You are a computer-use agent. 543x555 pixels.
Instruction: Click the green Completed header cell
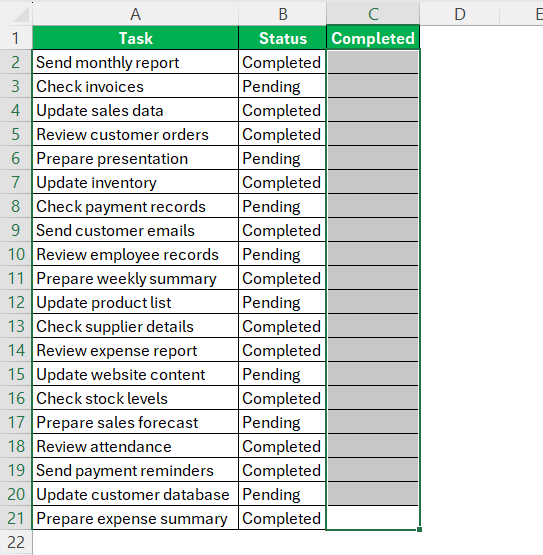[x=373, y=38]
